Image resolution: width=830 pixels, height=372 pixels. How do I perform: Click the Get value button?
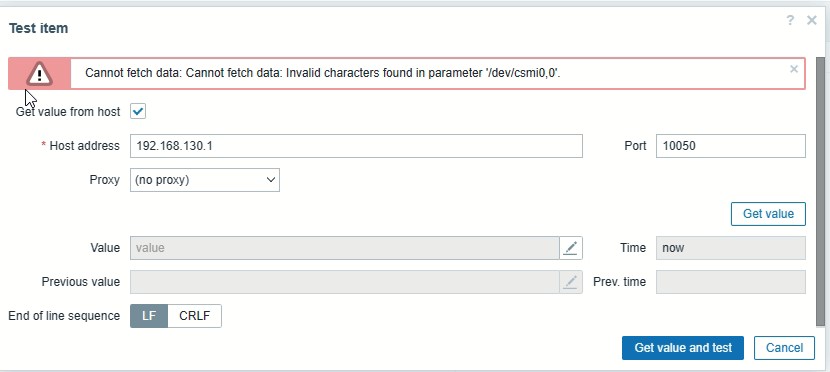(x=768, y=214)
